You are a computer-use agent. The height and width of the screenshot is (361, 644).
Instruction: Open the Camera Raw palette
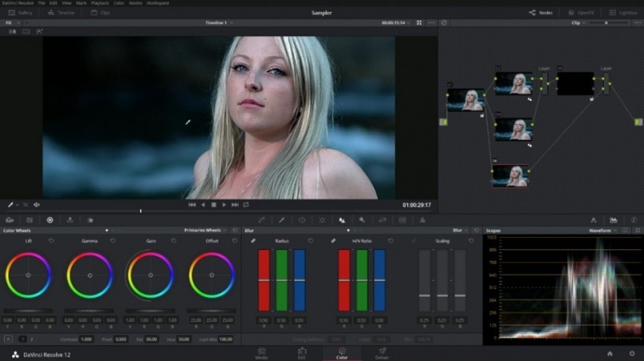10,220
